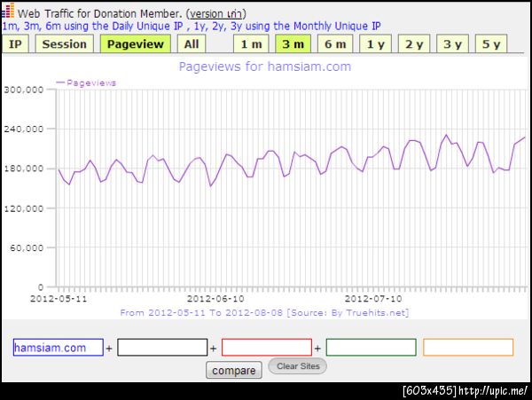
Task: Click the 60,000 y-axis label
Action: click(27, 248)
